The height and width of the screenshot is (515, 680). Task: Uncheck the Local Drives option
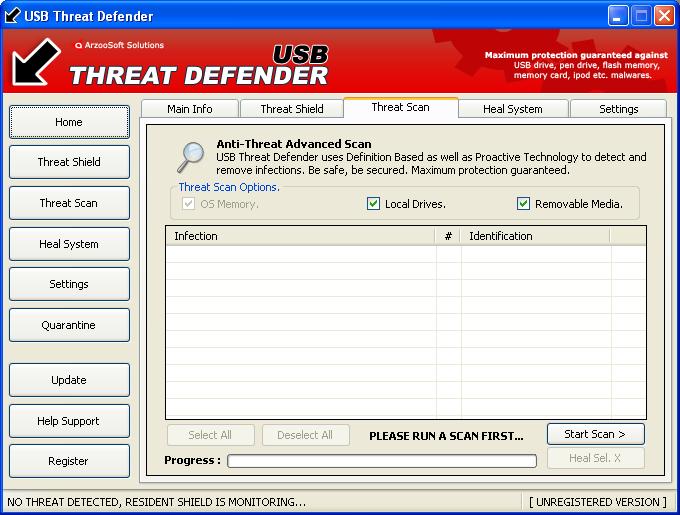pos(373,203)
